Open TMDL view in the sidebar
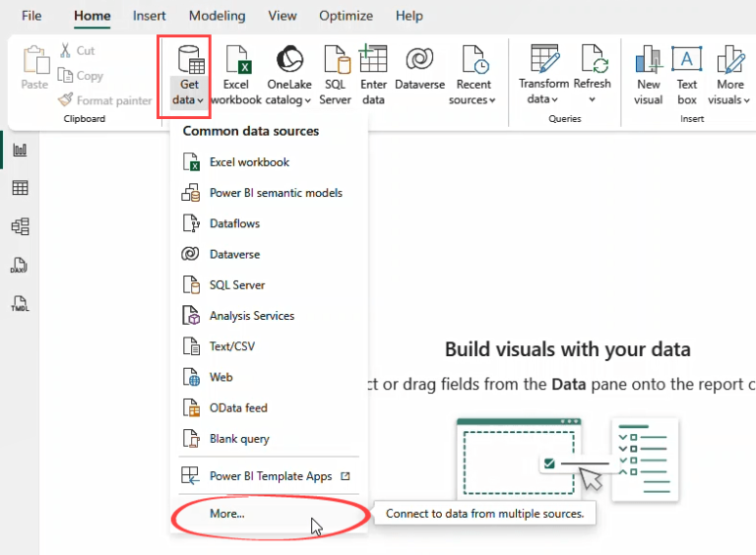 [20, 304]
